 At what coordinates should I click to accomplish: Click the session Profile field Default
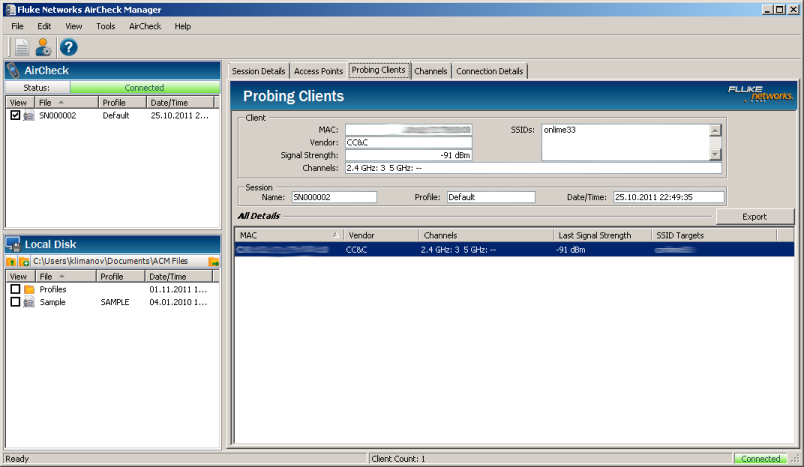pyautogui.click(x=491, y=197)
